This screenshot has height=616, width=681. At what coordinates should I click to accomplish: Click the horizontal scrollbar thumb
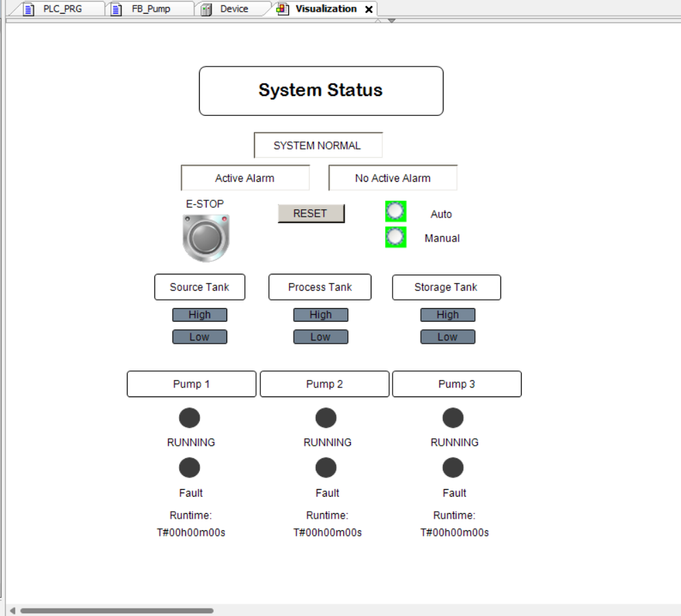117,611
